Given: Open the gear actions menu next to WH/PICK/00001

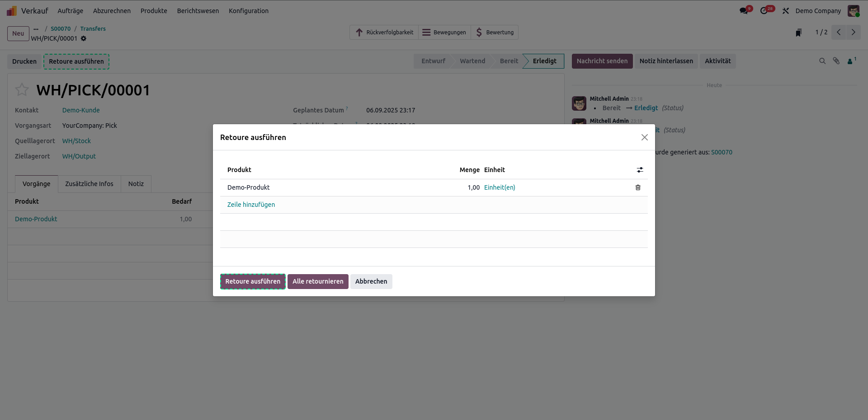Looking at the screenshot, I should pyautogui.click(x=84, y=38).
